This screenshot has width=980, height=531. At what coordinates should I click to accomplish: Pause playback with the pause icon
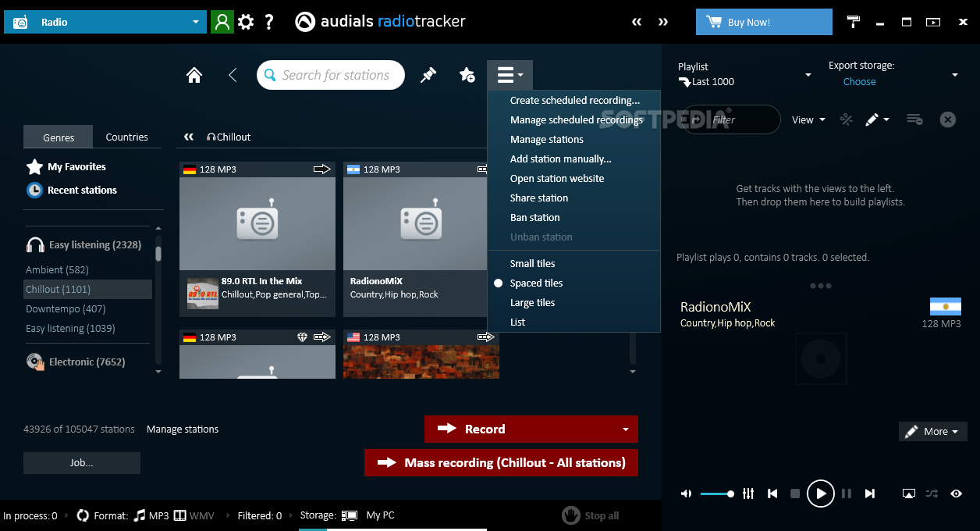[847, 494]
